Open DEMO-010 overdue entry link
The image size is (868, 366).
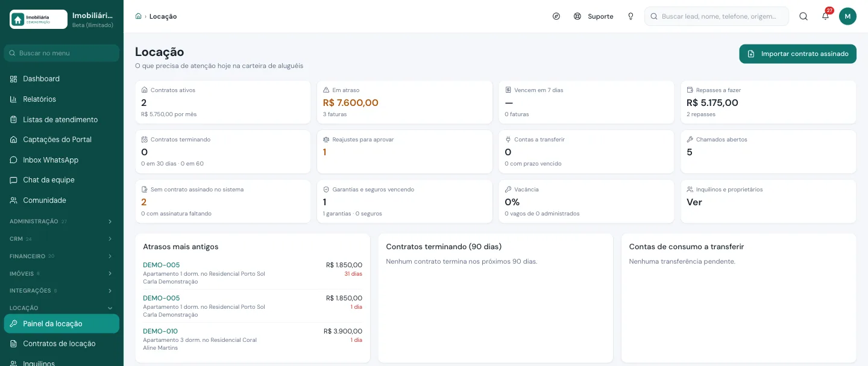(160, 331)
